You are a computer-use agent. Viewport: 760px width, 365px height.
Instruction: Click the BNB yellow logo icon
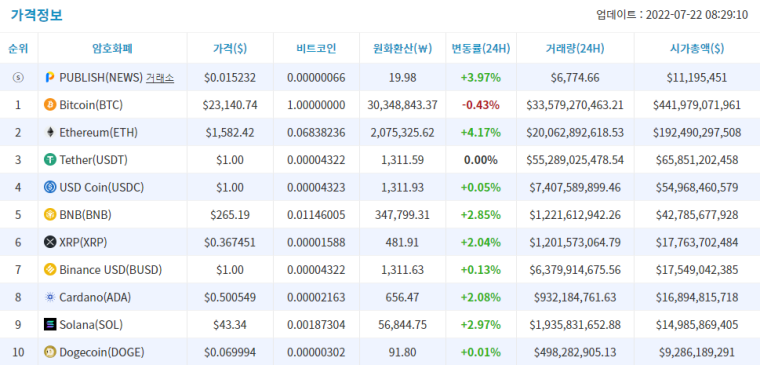(50, 215)
